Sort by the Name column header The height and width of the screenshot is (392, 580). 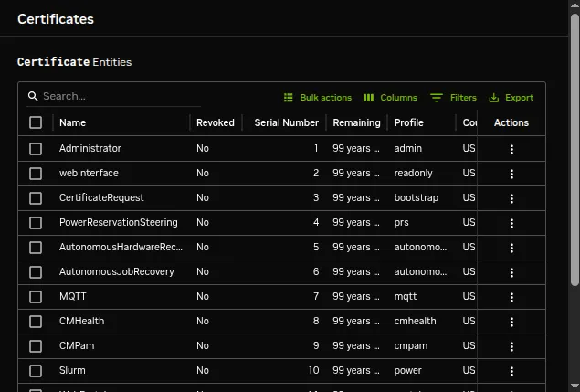coord(72,122)
